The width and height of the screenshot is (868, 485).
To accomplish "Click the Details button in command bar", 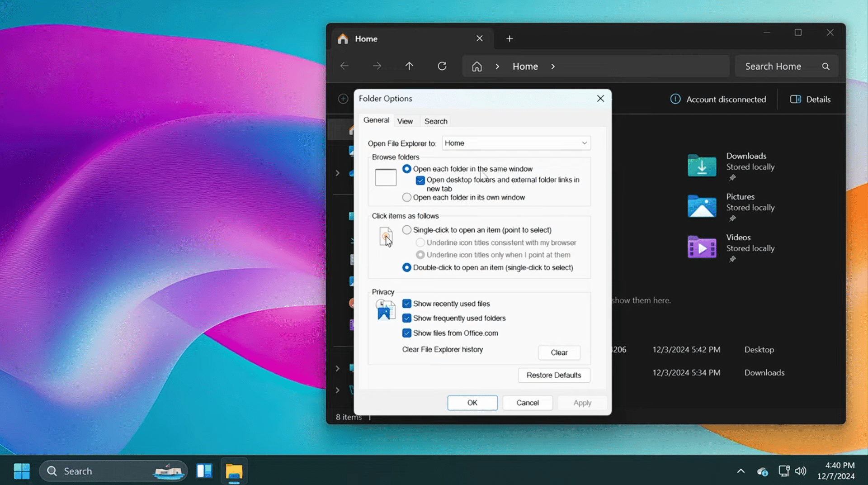I will (x=810, y=99).
